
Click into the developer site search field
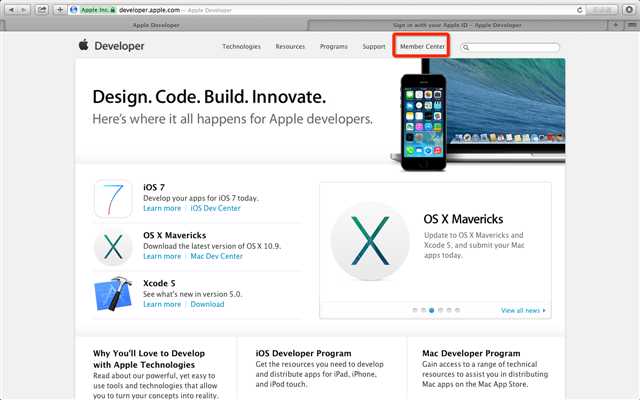510,47
